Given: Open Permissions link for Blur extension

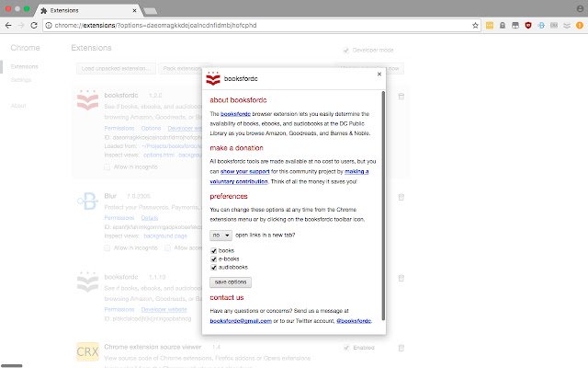Looking at the screenshot, I should (119, 218).
